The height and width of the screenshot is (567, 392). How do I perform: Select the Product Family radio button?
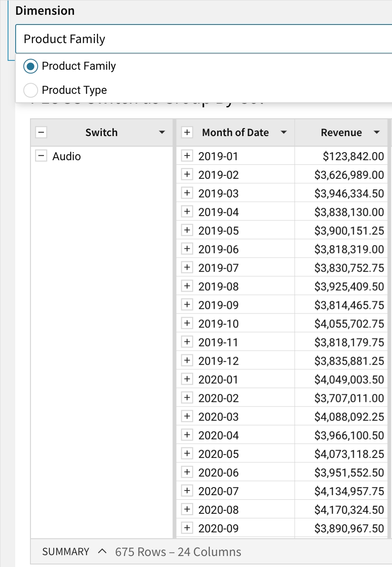(30, 66)
